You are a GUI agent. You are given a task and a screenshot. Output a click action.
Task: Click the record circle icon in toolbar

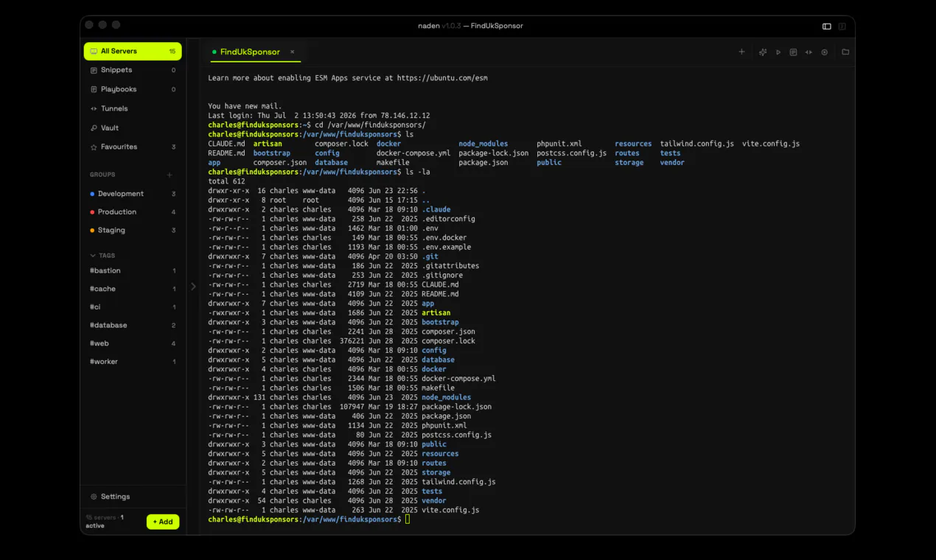[825, 52]
